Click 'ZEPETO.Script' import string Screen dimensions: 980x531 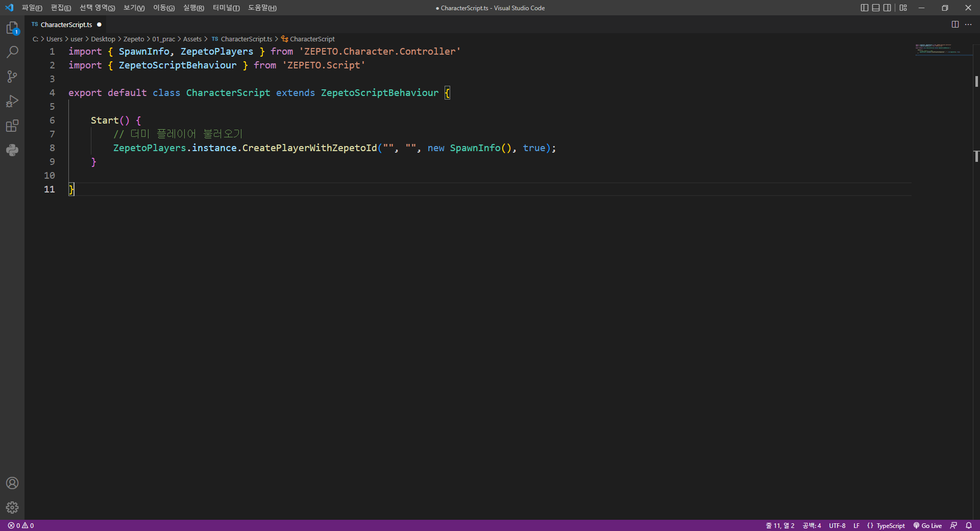point(324,65)
